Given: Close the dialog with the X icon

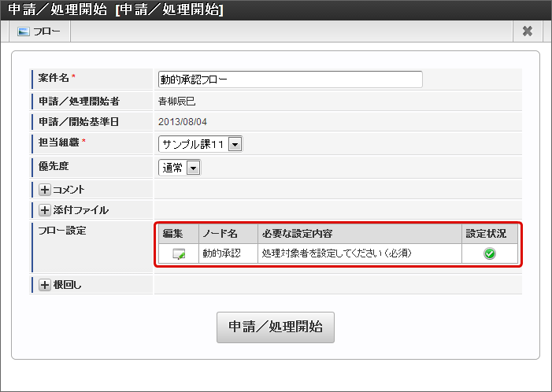Looking at the screenshot, I should [527, 31].
